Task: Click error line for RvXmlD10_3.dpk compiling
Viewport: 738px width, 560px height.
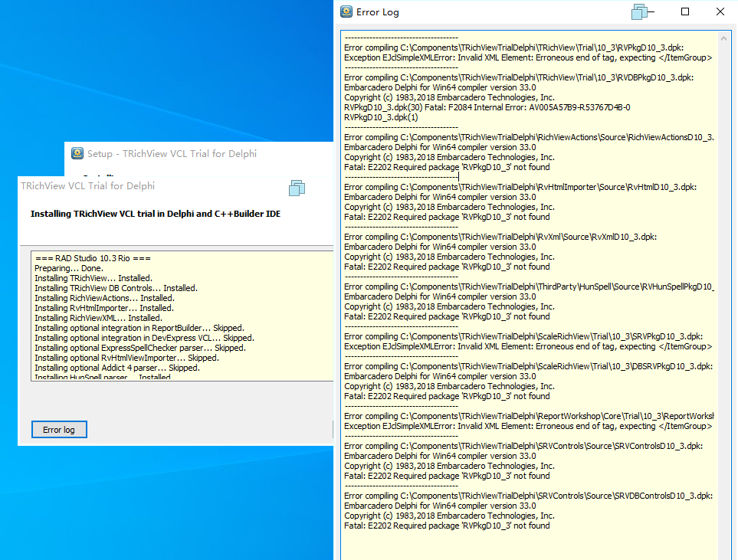Action: point(500,237)
